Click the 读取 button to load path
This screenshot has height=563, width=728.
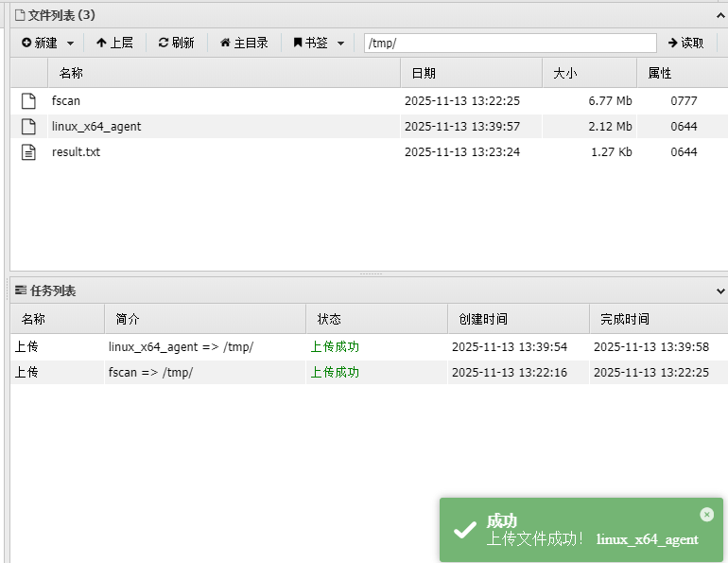685,43
